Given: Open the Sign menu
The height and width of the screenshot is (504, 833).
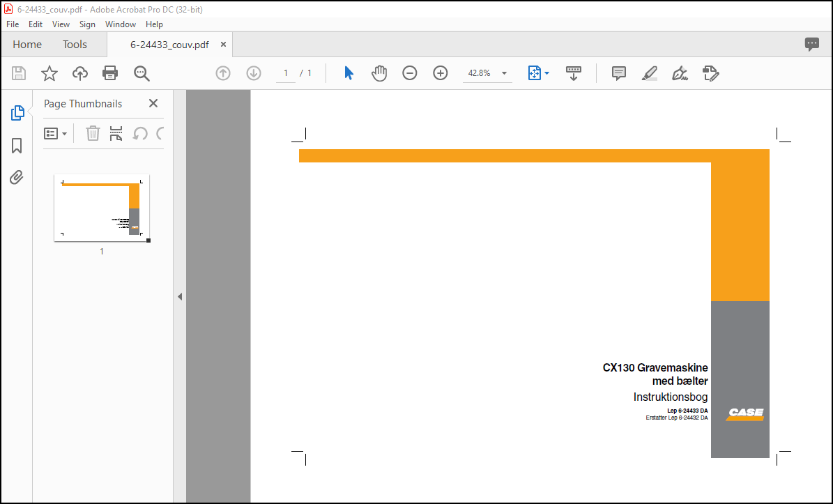Looking at the screenshot, I should (87, 24).
